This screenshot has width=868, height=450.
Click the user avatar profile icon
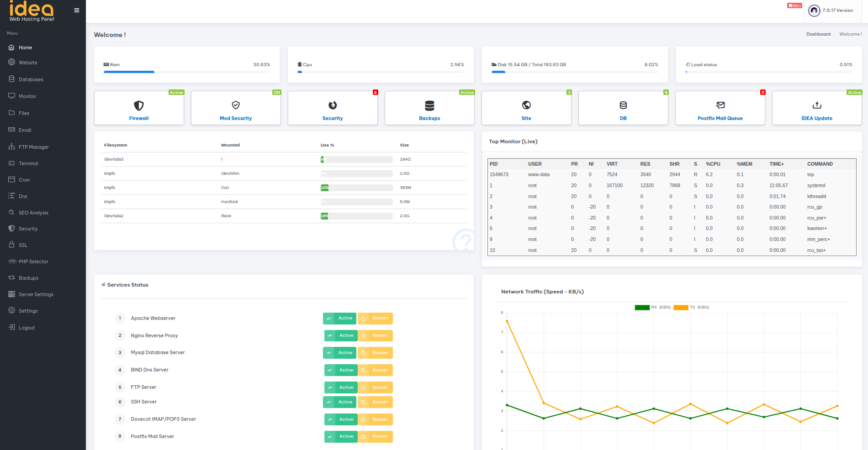(x=814, y=10)
